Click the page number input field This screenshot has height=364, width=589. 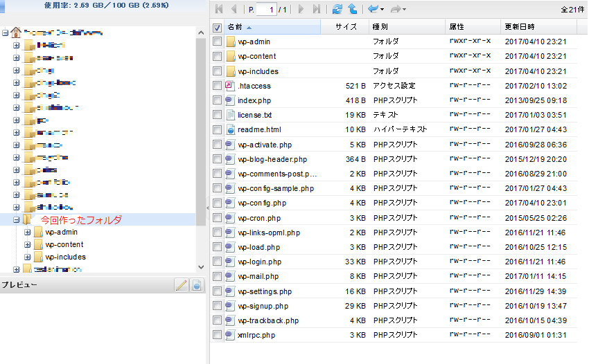pos(265,9)
